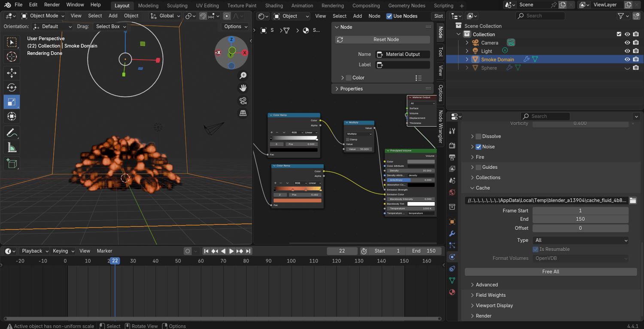Expand the Field Weights panel
The image size is (644, 329).
[490, 295]
